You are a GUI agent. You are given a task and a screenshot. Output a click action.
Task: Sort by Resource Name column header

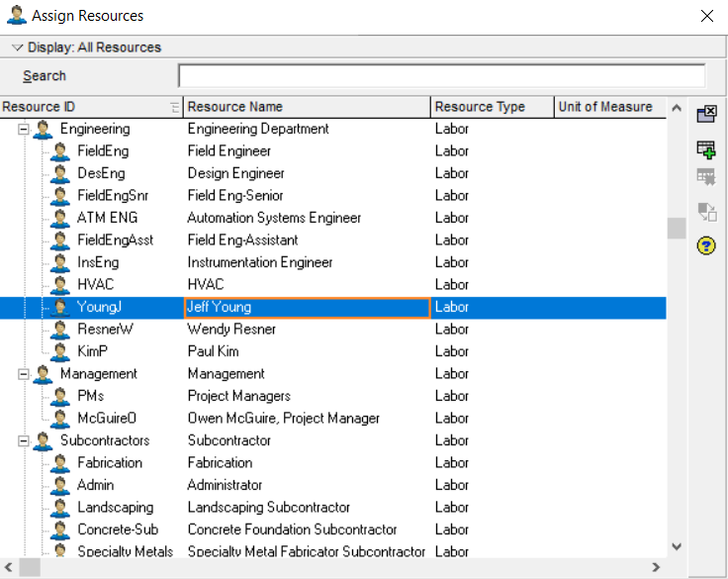(x=307, y=107)
